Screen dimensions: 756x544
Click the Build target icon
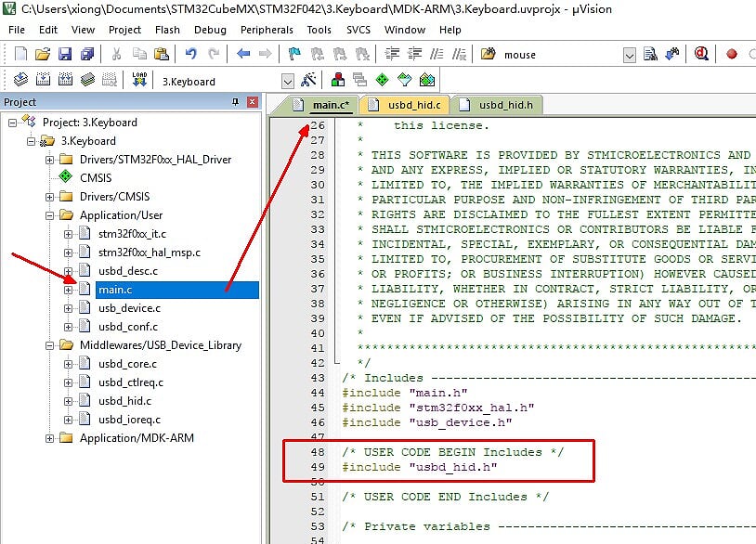point(41,81)
